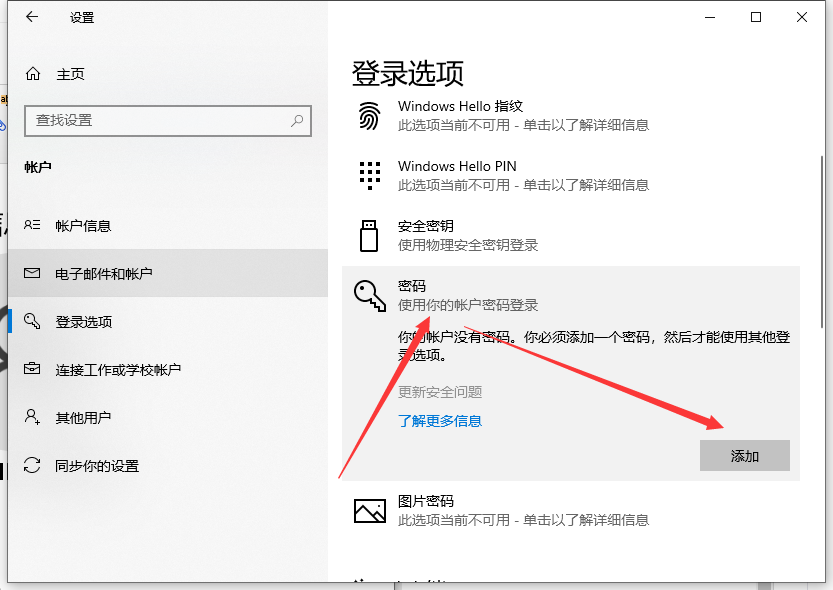
Task: Click the 同步你的设置 sync icon
Action: [31, 465]
